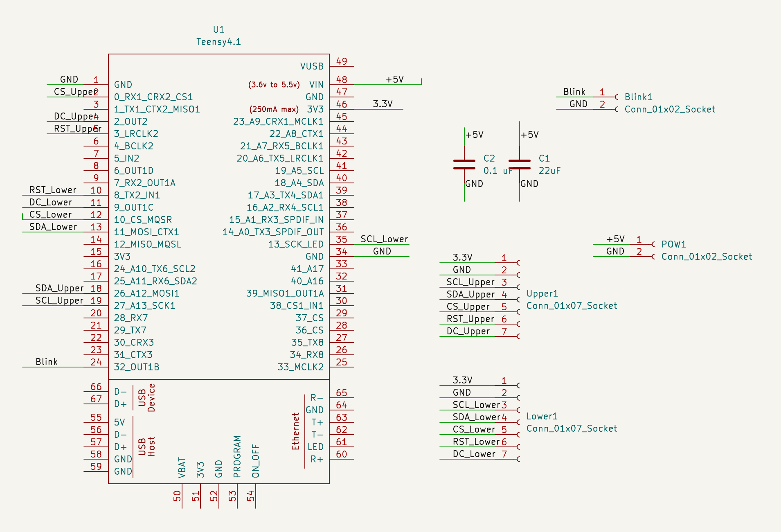
Task: Select the VUSB pin label
Action: (312, 66)
